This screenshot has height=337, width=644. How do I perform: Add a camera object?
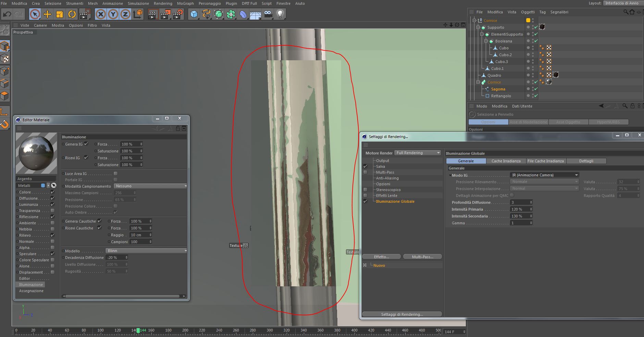coord(268,14)
